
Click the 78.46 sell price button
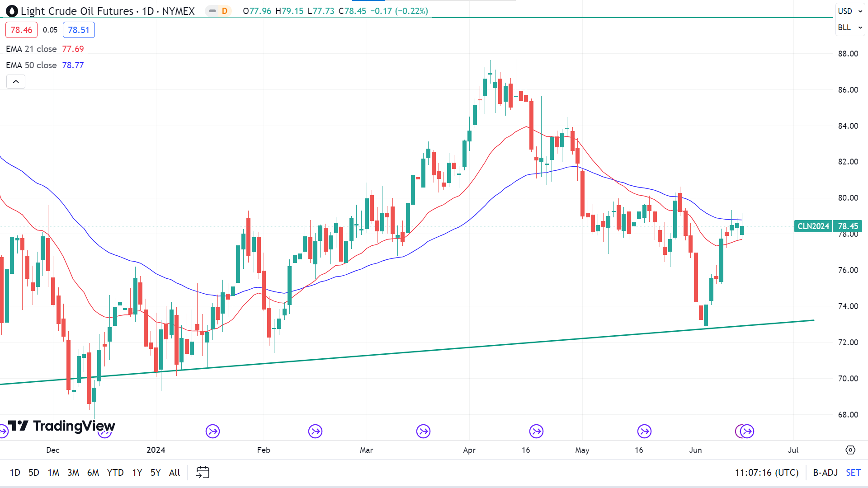point(21,30)
